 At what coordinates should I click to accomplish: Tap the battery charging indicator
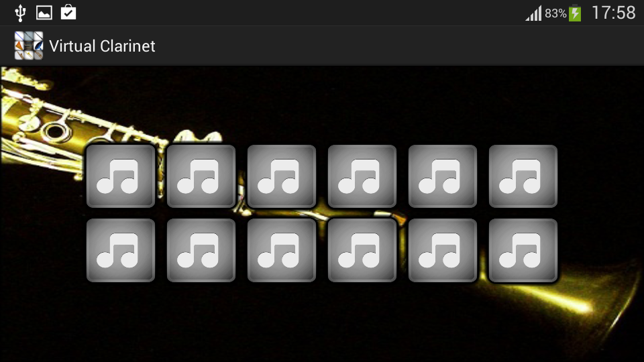[575, 13]
